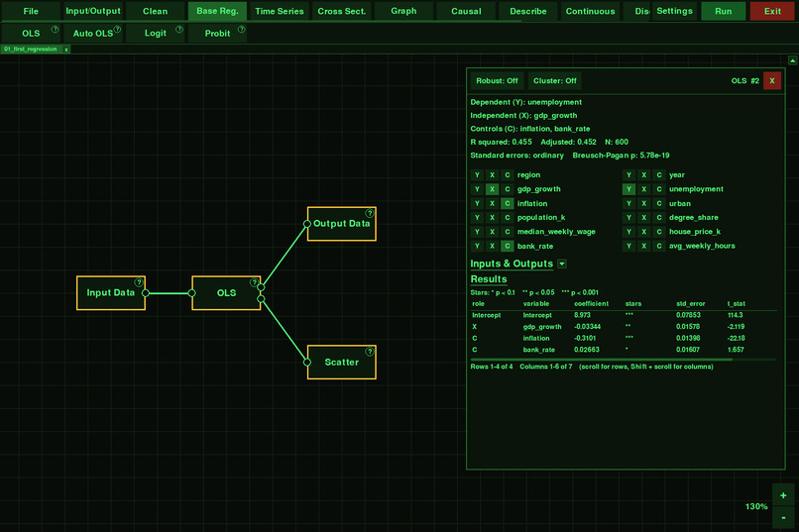Click gdp_growth coefficient -0.03344 cell
The height and width of the screenshot is (532, 799).
587,327
